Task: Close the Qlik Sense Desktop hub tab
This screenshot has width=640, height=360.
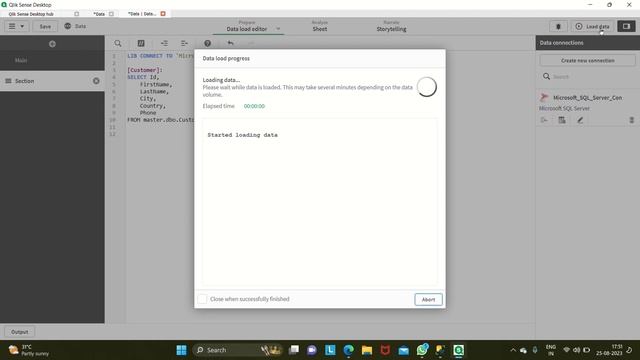Action: (76, 14)
